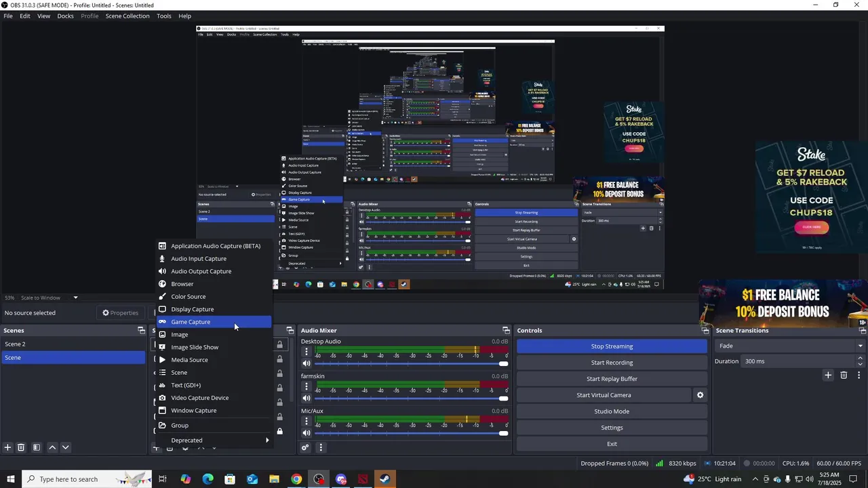The image size is (868, 488).
Task: Open File Explorer from the taskbar
Action: (x=274, y=479)
